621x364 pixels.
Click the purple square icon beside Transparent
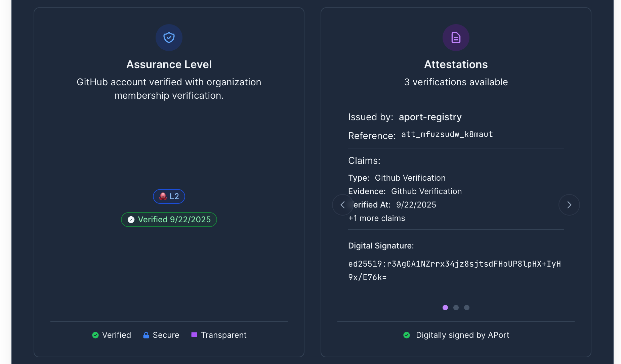[194, 335]
